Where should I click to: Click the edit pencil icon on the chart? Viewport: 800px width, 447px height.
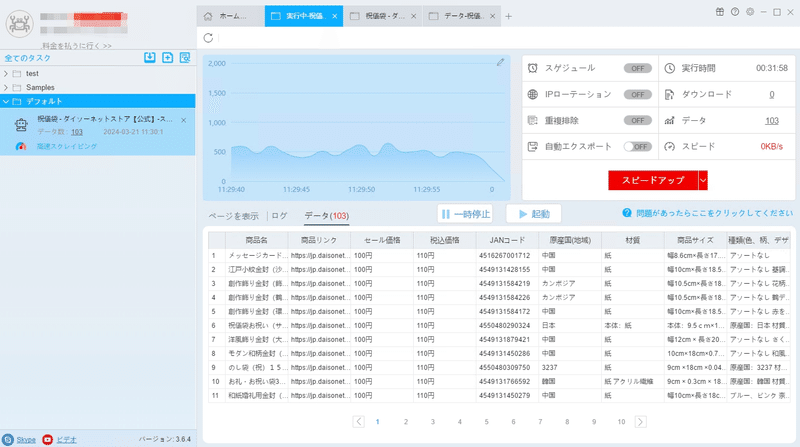tap(501, 62)
